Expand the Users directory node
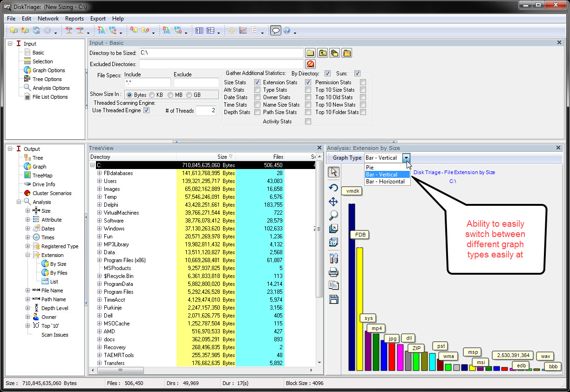Screen dimensions: 570x392 pyautogui.click(x=100, y=181)
